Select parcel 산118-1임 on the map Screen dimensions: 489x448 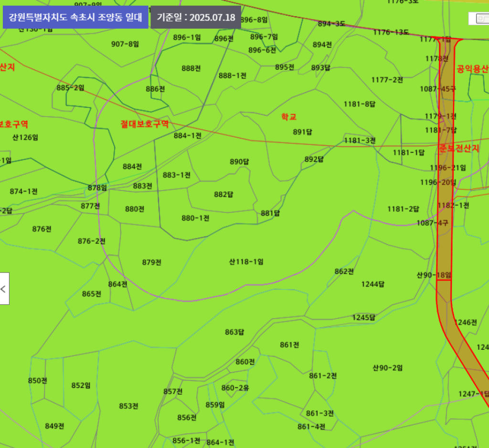(x=246, y=261)
